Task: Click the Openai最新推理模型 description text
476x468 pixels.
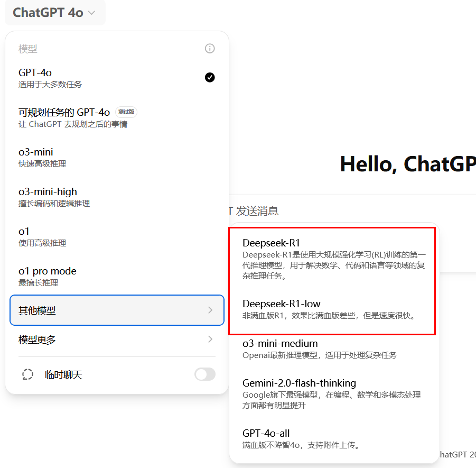Action: tap(320, 355)
